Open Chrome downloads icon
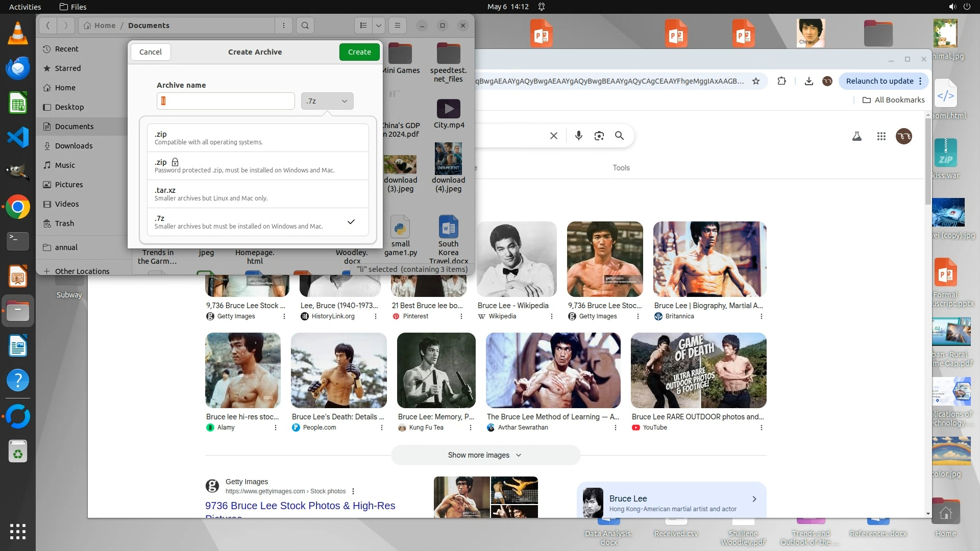The image size is (980, 551). tap(808, 81)
